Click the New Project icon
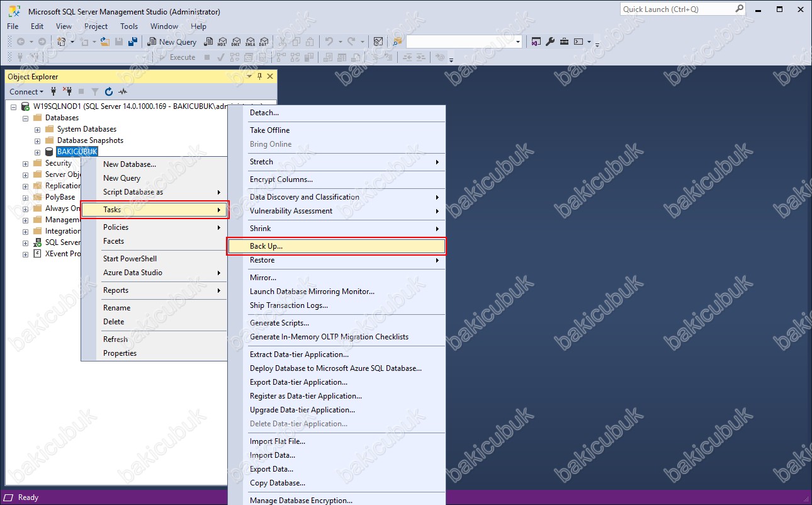Viewport: 812px width, 505px height. (61, 42)
